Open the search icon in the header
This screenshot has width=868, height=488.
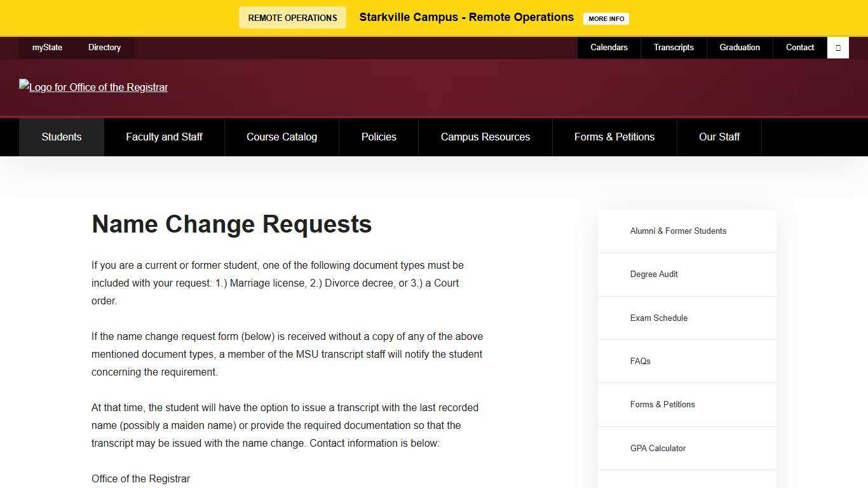837,48
